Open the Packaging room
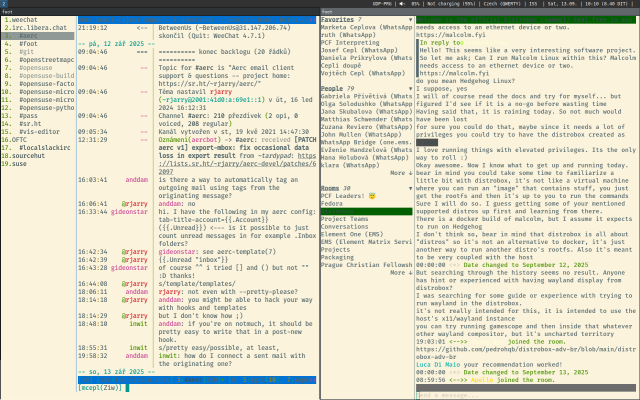The image size is (640, 400). [x=337, y=257]
